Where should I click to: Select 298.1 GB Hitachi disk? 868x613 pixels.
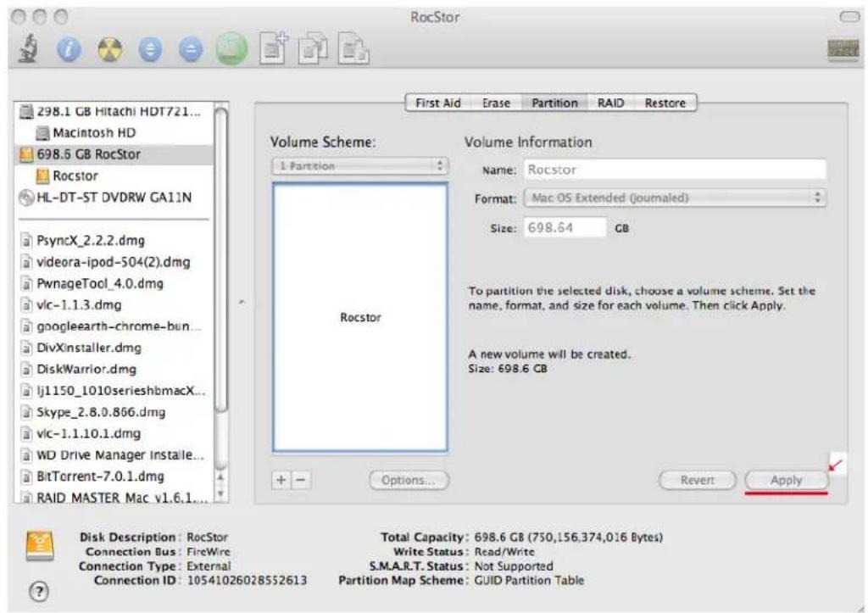(x=113, y=111)
